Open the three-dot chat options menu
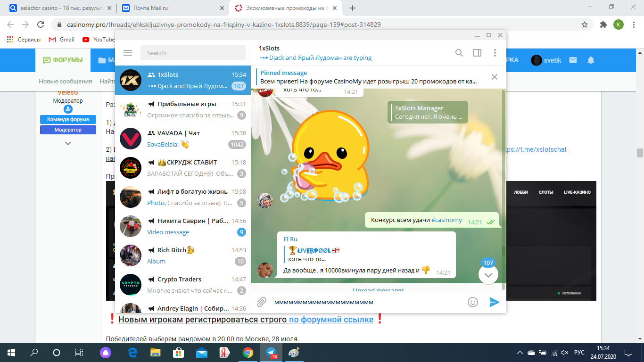 tap(495, 53)
